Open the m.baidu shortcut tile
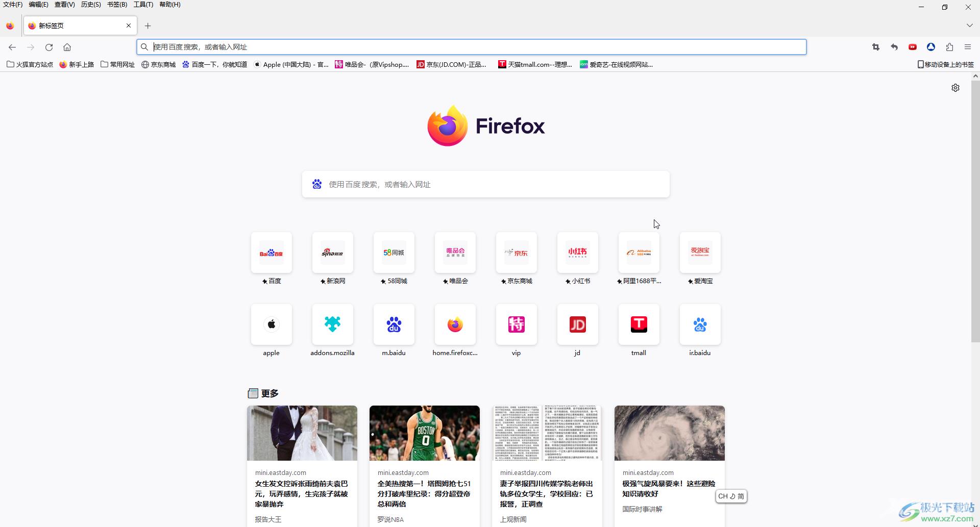 [394, 324]
